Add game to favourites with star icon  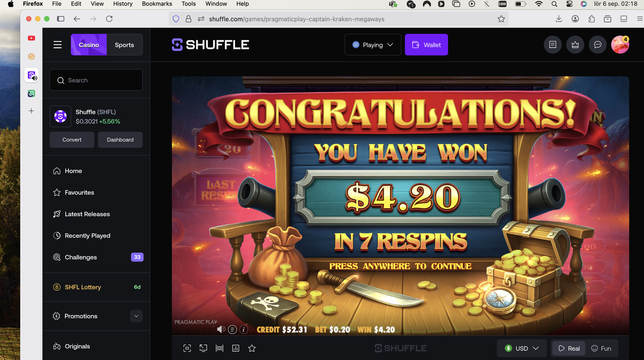click(x=252, y=348)
